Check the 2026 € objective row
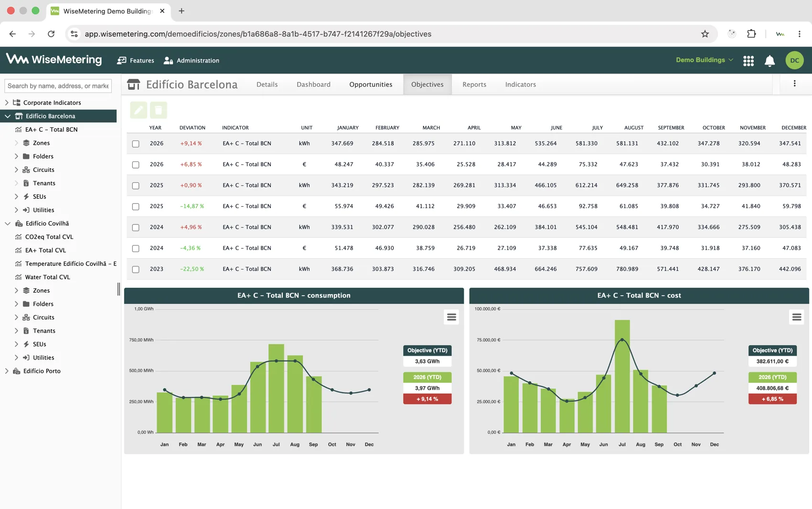The width and height of the screenshot is (812, 509). pyautogui.click(x=136, y=165)
